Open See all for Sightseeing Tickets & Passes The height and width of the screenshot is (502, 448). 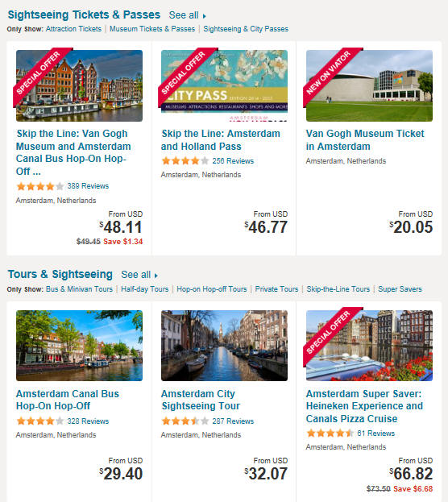click(x=187, y=15)
